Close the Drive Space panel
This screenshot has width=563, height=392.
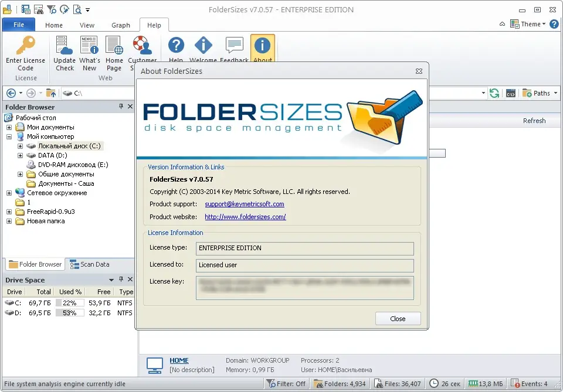click(x=130, y=279)
